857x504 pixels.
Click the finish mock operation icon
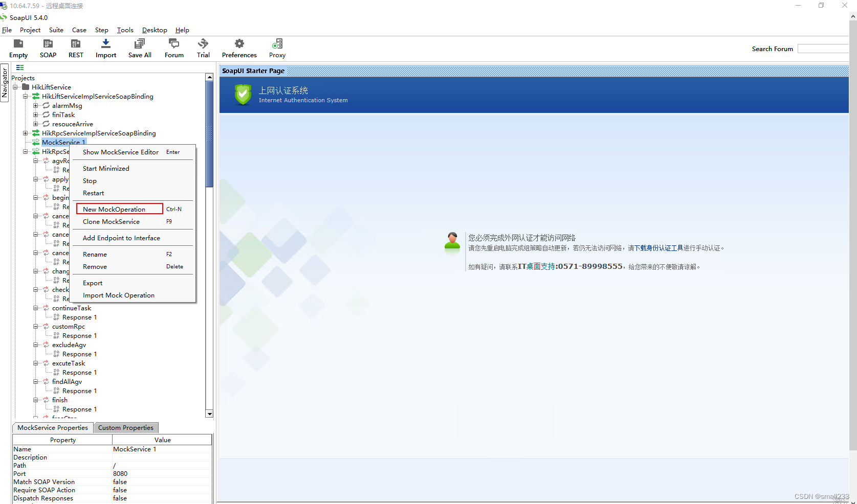tap(46, 400)
